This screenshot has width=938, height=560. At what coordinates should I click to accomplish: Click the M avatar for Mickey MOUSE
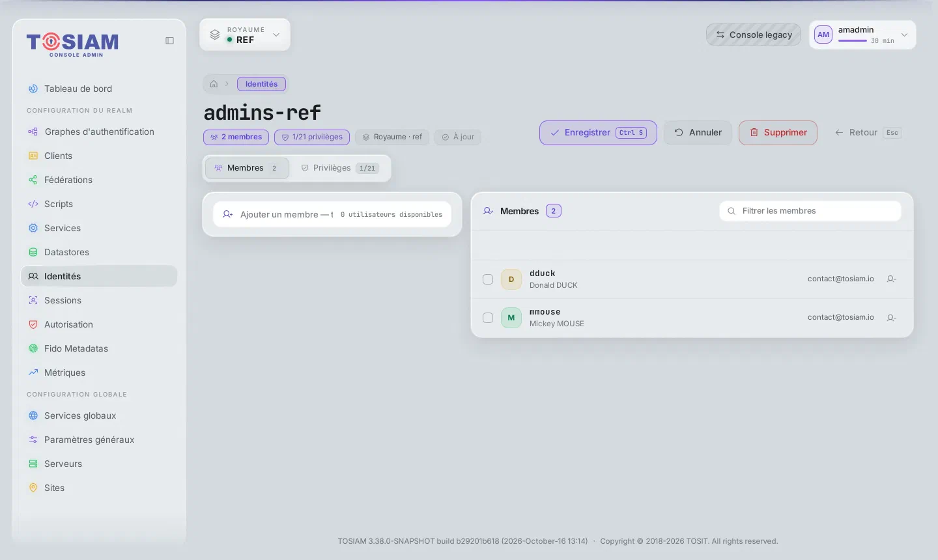[511, 318]
